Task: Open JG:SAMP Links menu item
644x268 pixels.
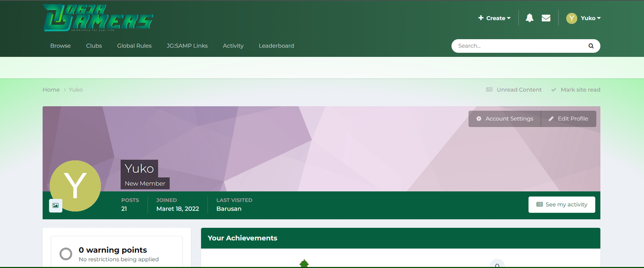Action: [187, 46]
